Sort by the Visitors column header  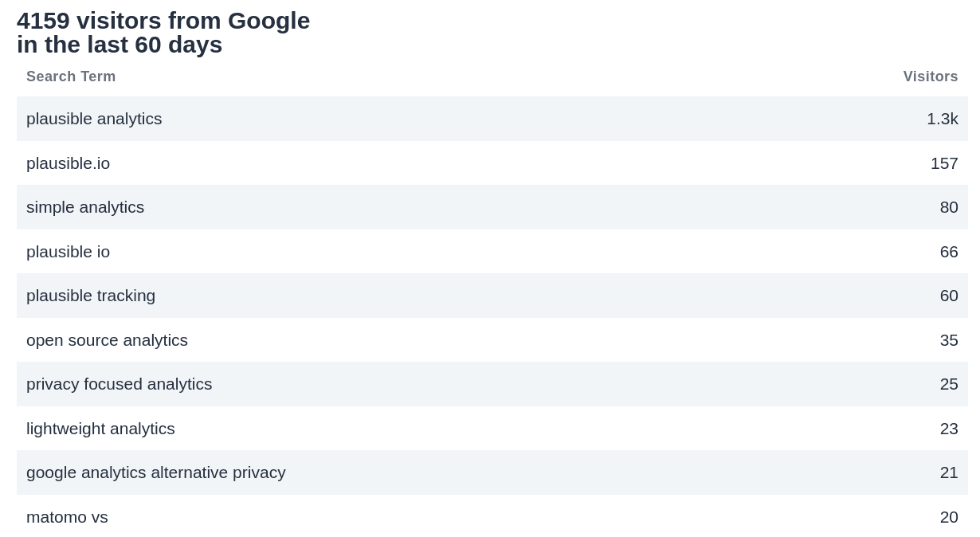931,76
